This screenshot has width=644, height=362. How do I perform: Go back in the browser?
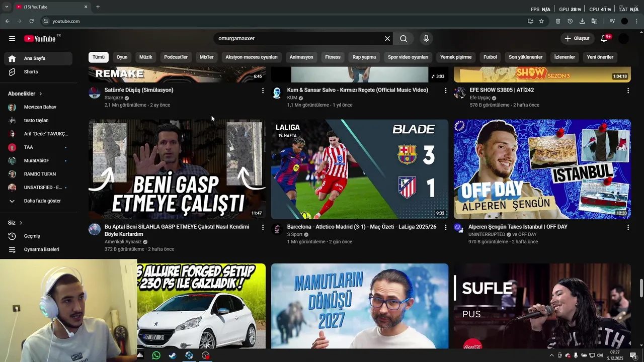(7, 21)
